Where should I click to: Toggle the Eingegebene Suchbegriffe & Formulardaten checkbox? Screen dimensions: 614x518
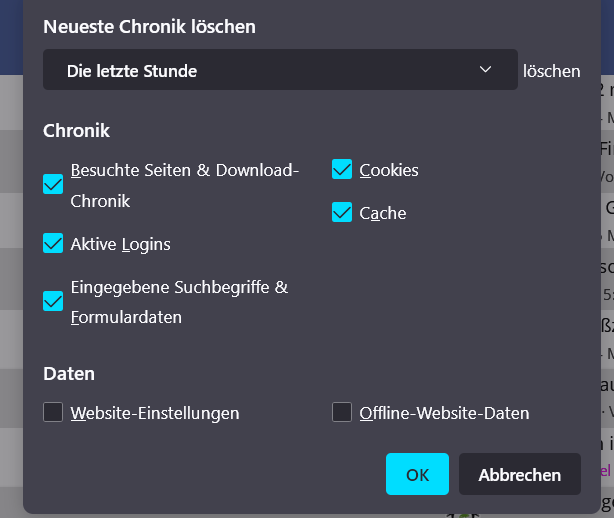point(53,301)
